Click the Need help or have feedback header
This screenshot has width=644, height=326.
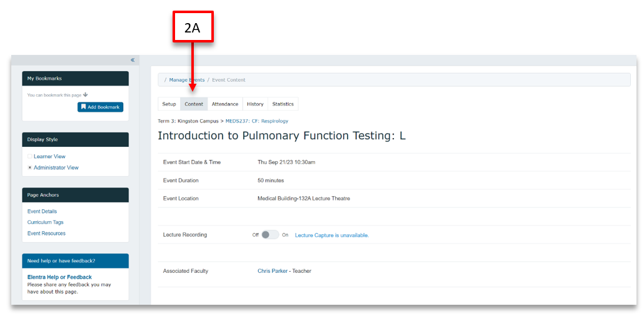click(76, 261)
